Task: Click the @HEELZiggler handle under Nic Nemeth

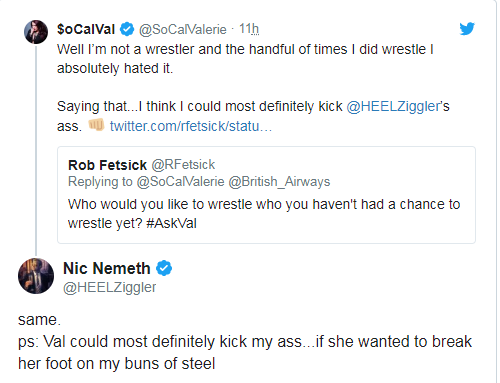Action: pyautogui.click(x=110, y=287)
